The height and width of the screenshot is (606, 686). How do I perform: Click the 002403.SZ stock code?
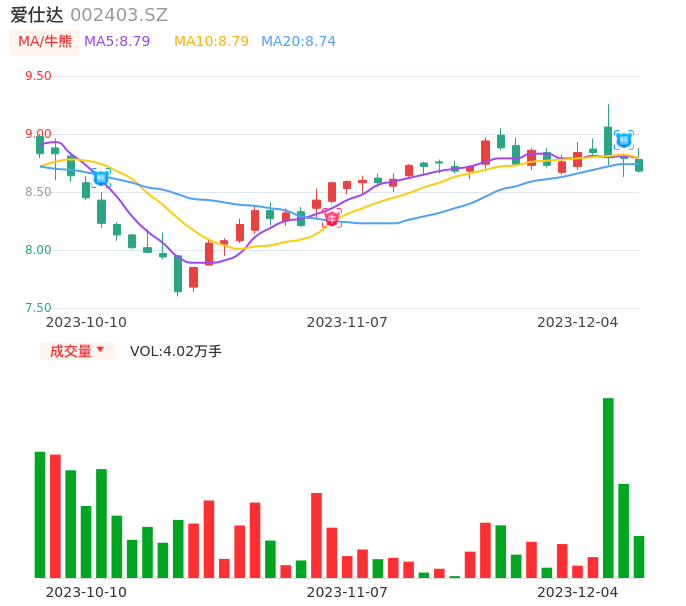click(119, 15)
